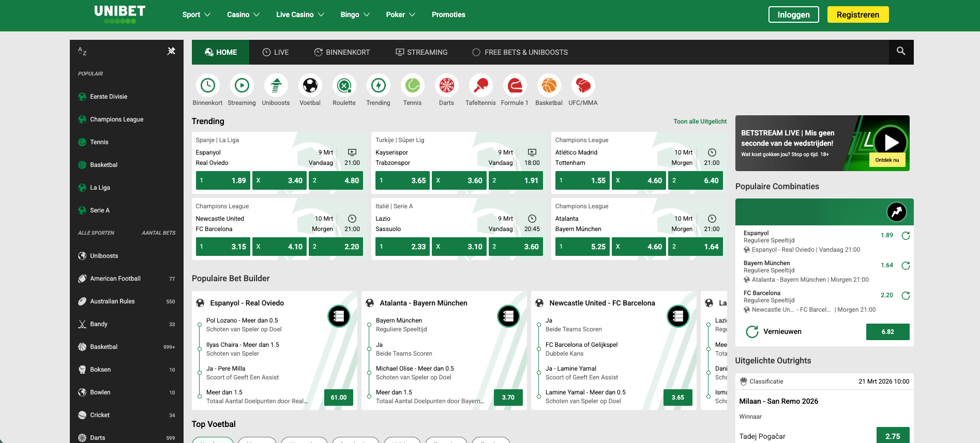Open the Uniboosts arrow icon shortcut
This screenshot has height=443, width=980.
point(276,85)
